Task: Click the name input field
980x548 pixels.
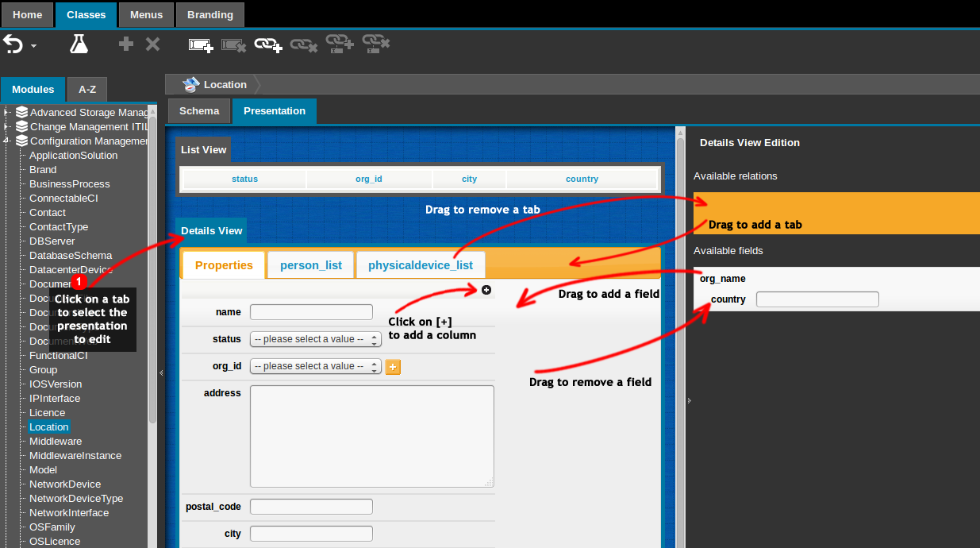Action: tap(311, 312)
